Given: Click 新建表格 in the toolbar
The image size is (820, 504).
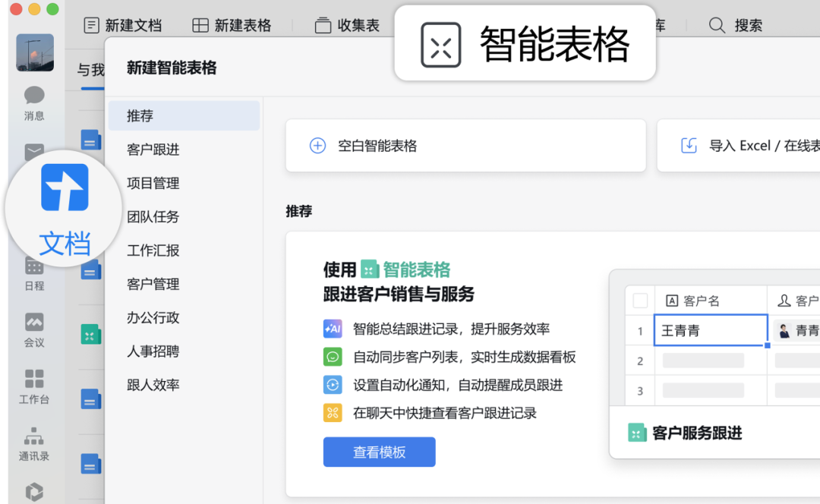Looking at the screenshot, I should coord(232,25).
